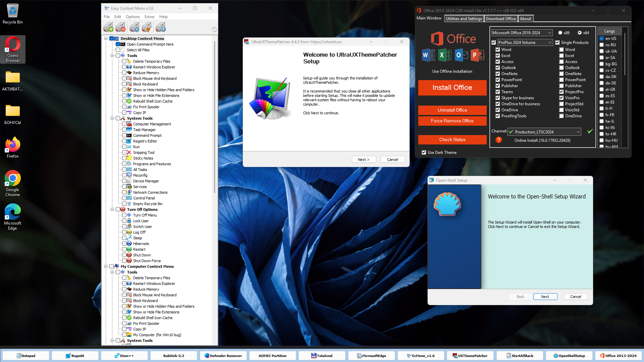Check the Select All Files checkbox
644x362 pixels.
(118, 50)
